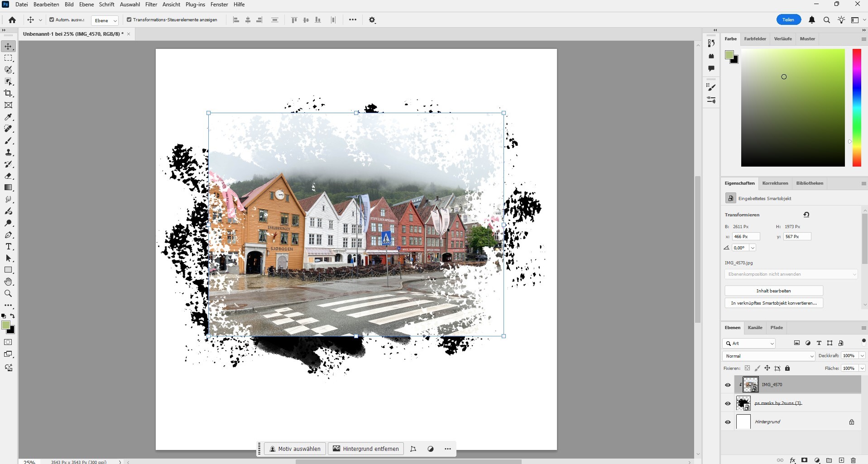Select the Pen tool

pyautogui.click(x=8, y=235)
